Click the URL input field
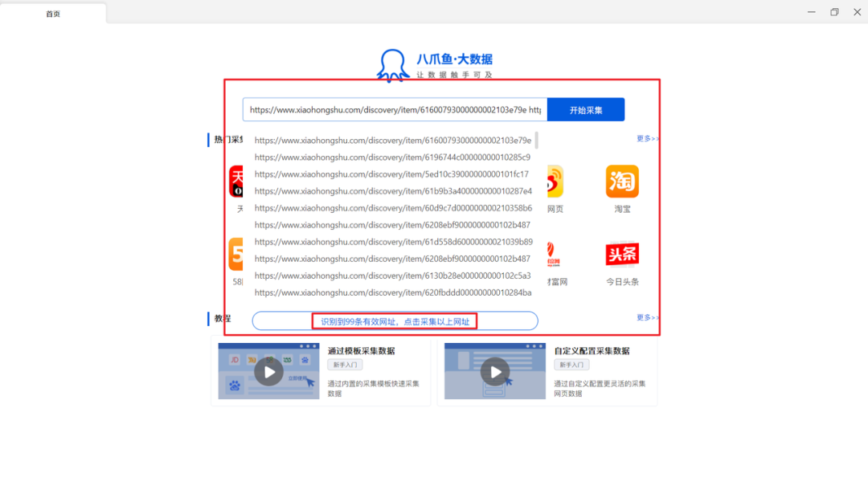The image size is (868, 482). click(x=395, y=109)
